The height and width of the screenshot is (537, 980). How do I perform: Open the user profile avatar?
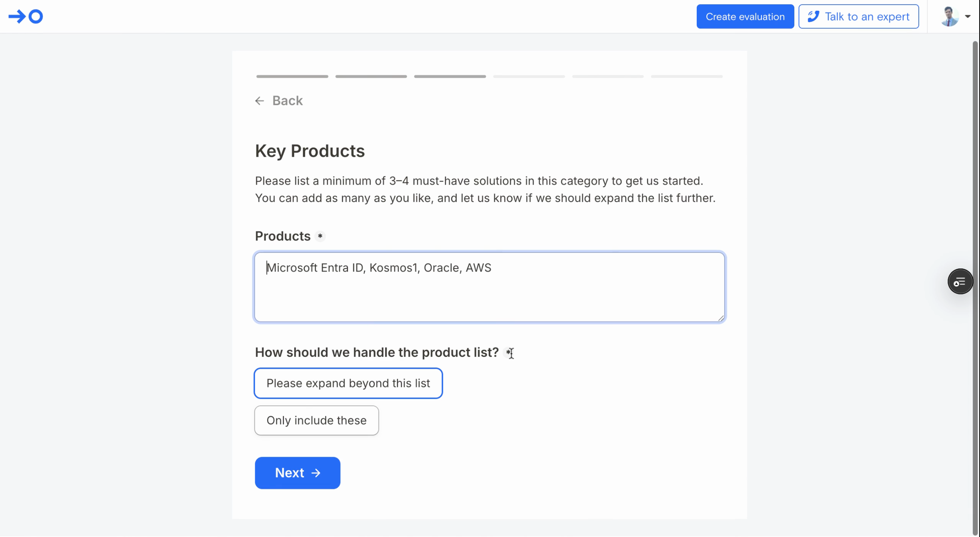click(949, 17)
